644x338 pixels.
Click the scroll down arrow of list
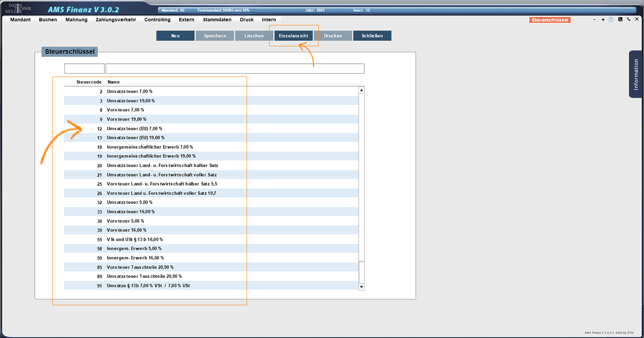click(x=361, y=287)
